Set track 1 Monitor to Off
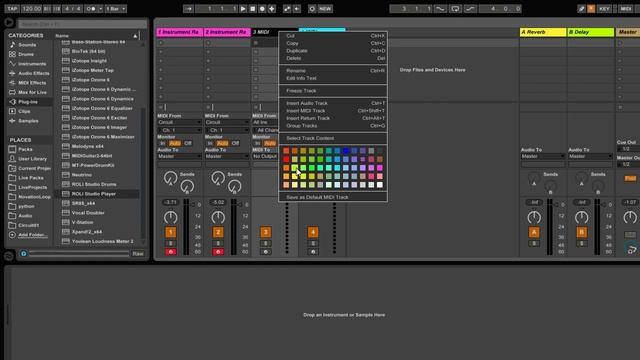Image resolution: width=640 pixels, height=360 pixels. pos(187,143)
